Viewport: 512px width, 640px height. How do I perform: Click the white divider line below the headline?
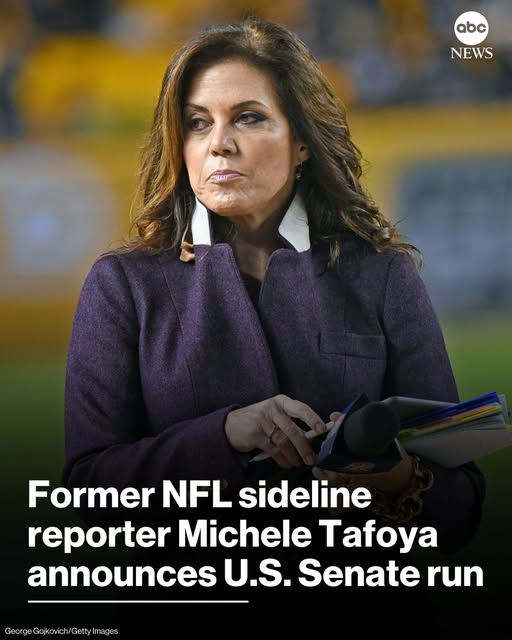point(138,601)
